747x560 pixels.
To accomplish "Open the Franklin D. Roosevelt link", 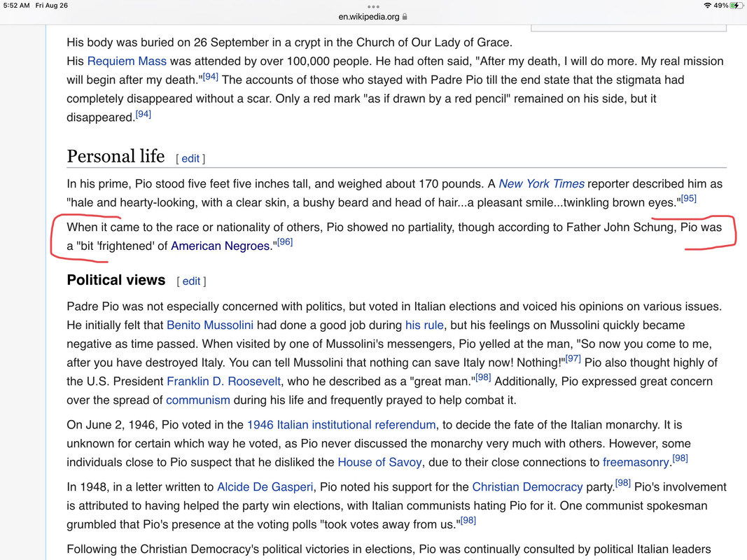I will (223, 381).
